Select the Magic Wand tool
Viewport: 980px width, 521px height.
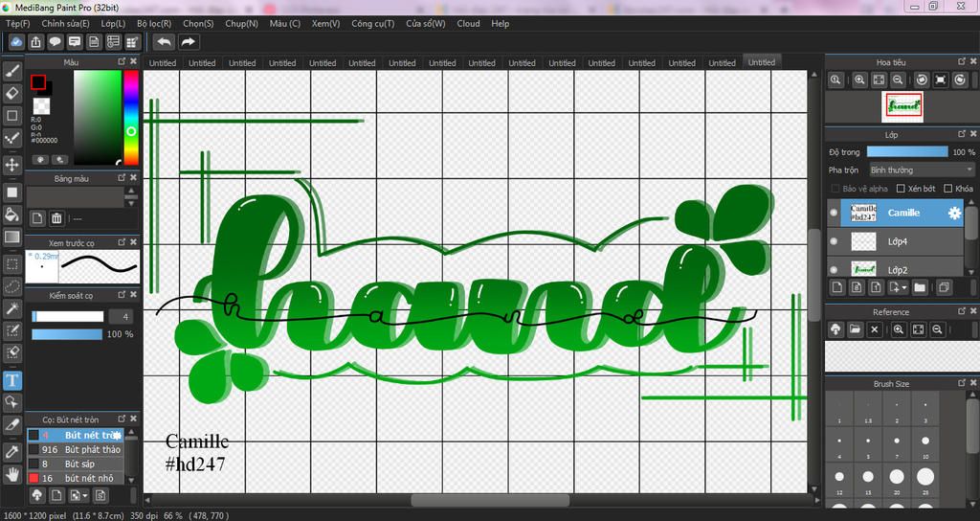(x=11, y=308)
